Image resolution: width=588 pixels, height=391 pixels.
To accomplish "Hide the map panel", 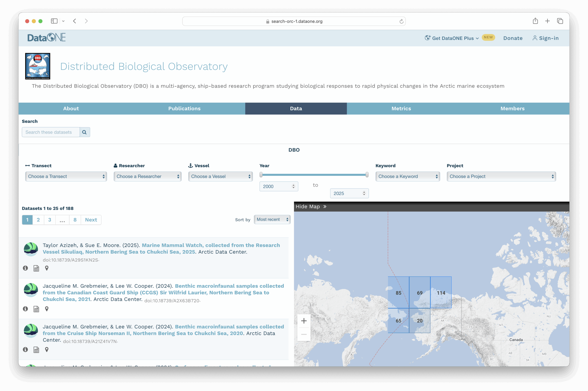I will point(311,207).
